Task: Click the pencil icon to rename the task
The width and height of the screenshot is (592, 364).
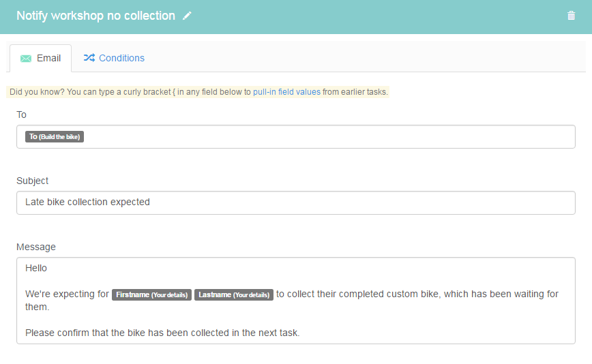Action: coord(187,16)
